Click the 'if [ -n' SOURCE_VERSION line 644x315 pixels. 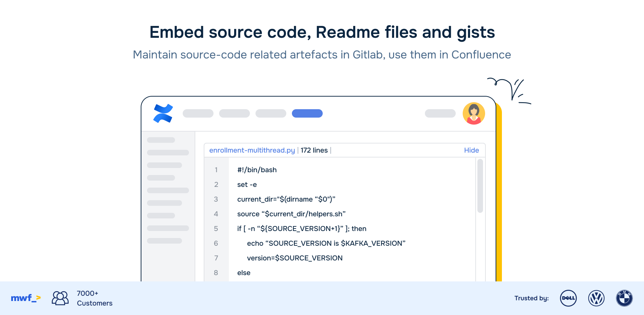pyautogui.click(x=302, y=229)
